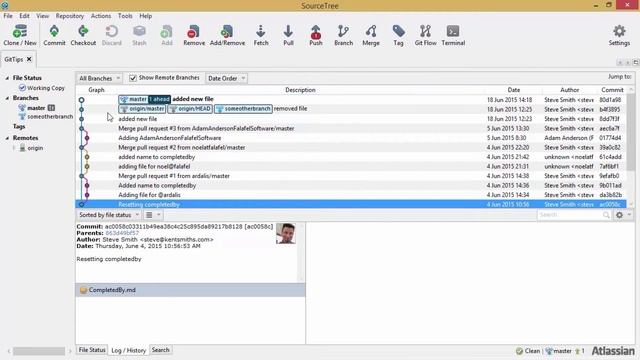Click the diff Search input field
Screen dimensions: 640x360
(570, 215)
